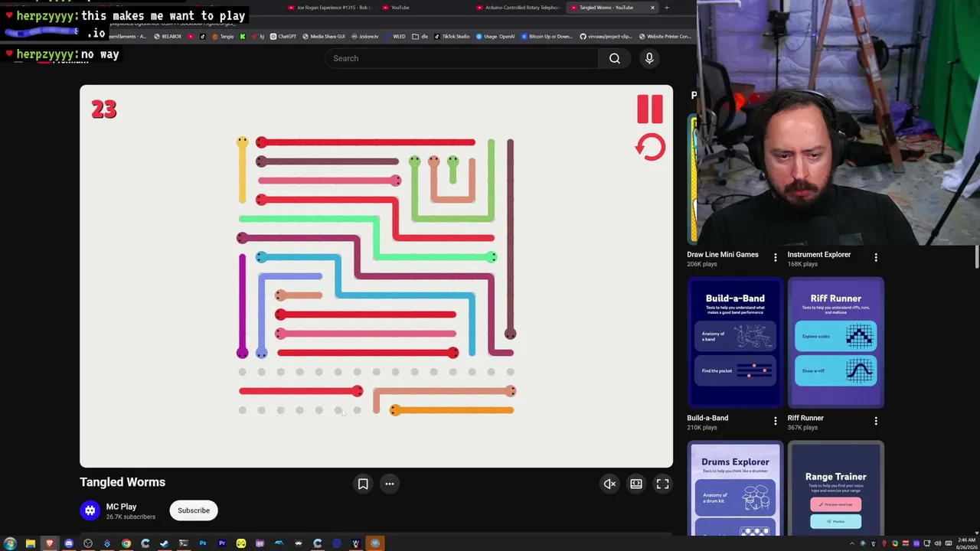Switch to the Arduino-Controlled Rotary Telephone tab
The image size is (980, 551).
[x=518, y=8]
